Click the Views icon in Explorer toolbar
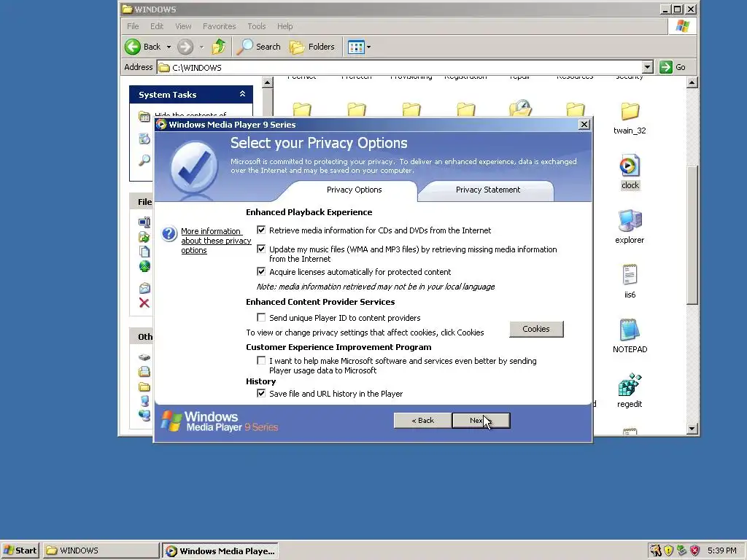 pos(355,47)
